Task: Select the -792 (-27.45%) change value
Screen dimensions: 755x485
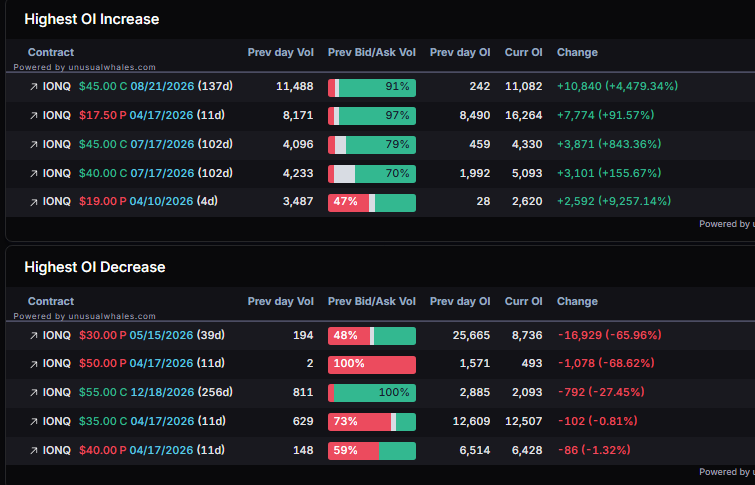Action: [x=600, y=392]
